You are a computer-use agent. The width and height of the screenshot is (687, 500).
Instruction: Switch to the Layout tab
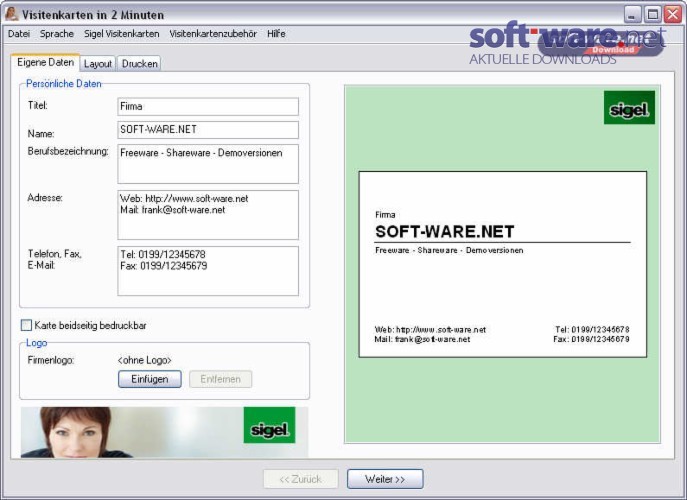click(98, 64)
